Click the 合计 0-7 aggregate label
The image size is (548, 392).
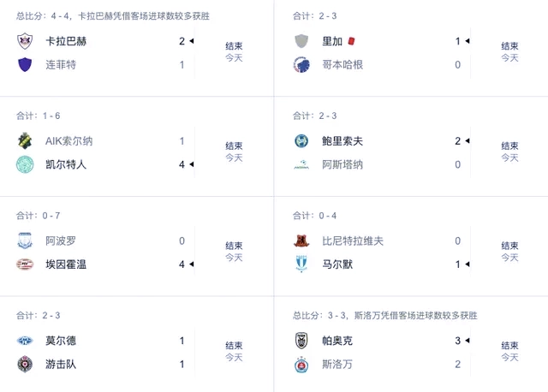pos(38,216)
